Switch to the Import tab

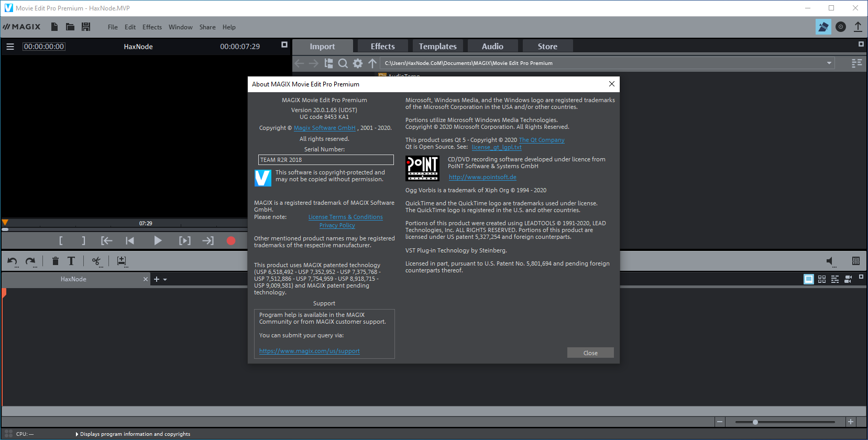point(322,46)
